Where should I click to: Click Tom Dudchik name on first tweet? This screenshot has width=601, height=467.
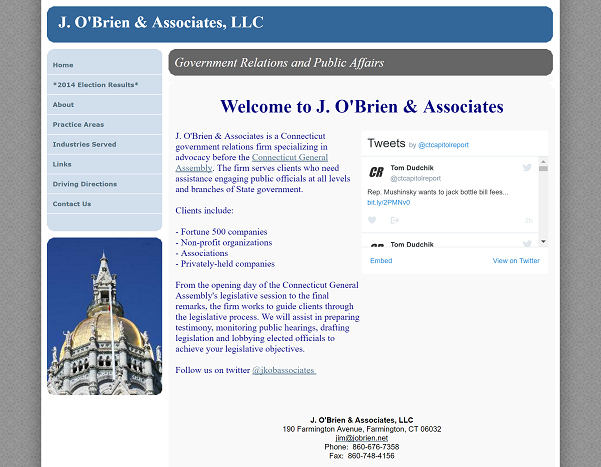pyautogui.click(x=412, y=168)
